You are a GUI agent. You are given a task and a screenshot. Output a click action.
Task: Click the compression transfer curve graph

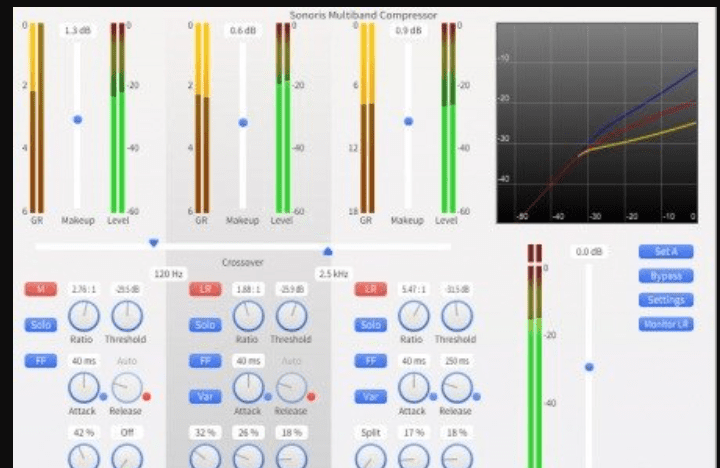click(x=597, y=123)
